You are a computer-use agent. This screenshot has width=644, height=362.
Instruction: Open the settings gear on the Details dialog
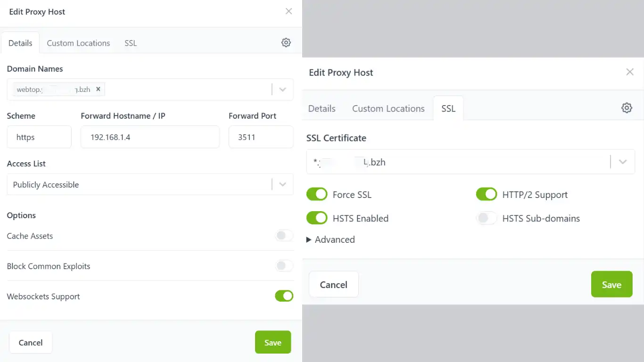coord(286,42)
